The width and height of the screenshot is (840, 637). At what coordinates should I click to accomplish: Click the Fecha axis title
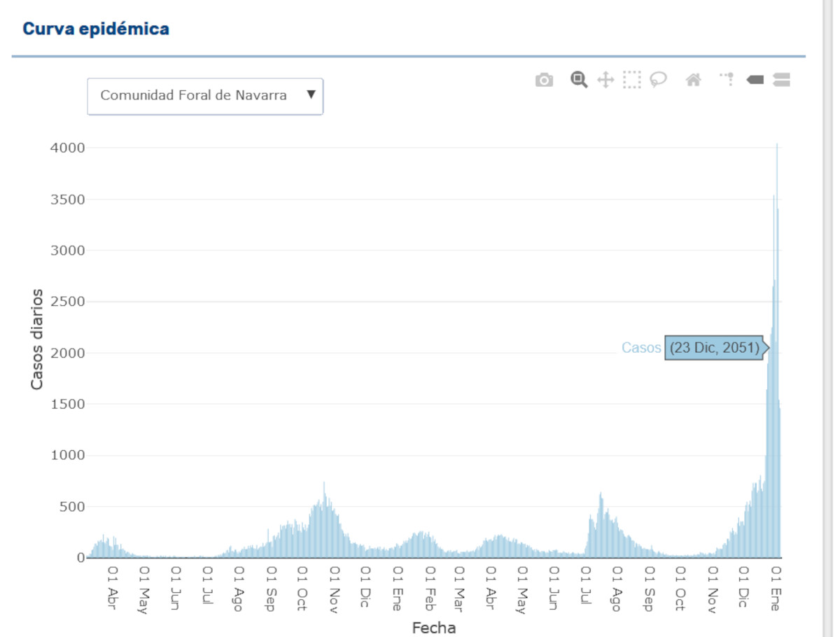(x=433, y=627)
